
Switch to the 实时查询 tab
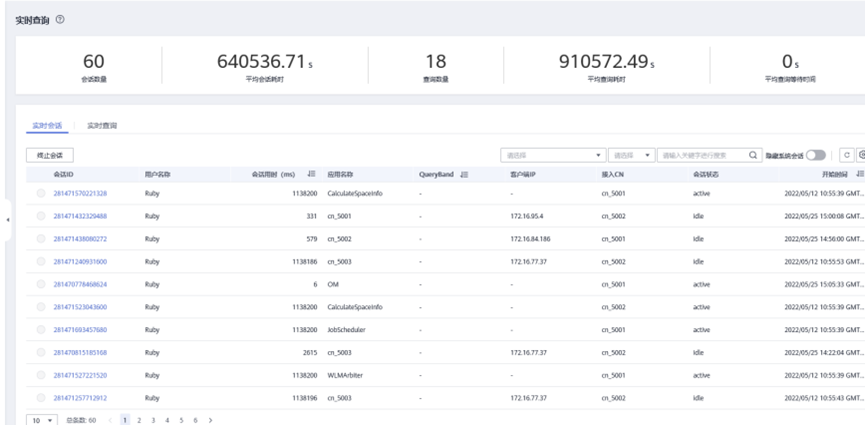coord(102,126)
